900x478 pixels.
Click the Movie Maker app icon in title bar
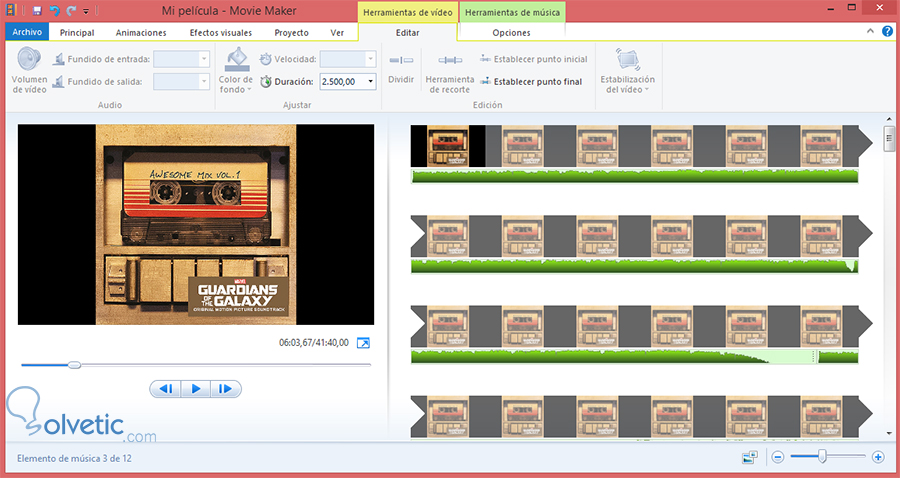click(10, 10)
